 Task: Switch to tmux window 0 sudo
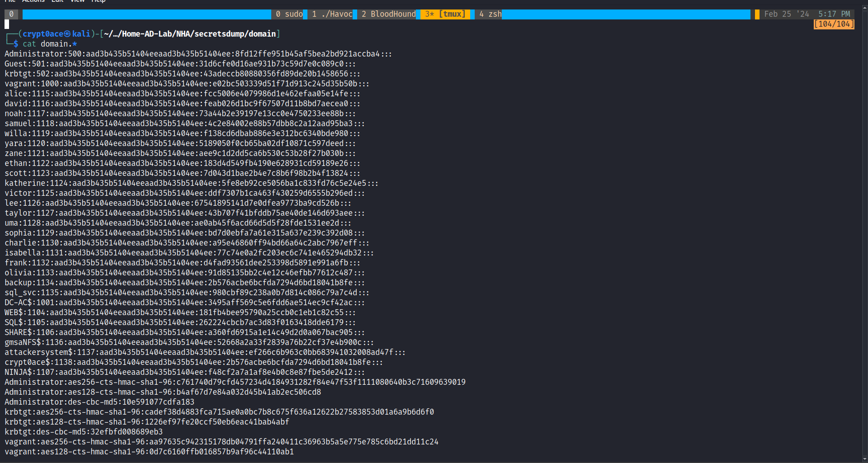coord(289,14)
